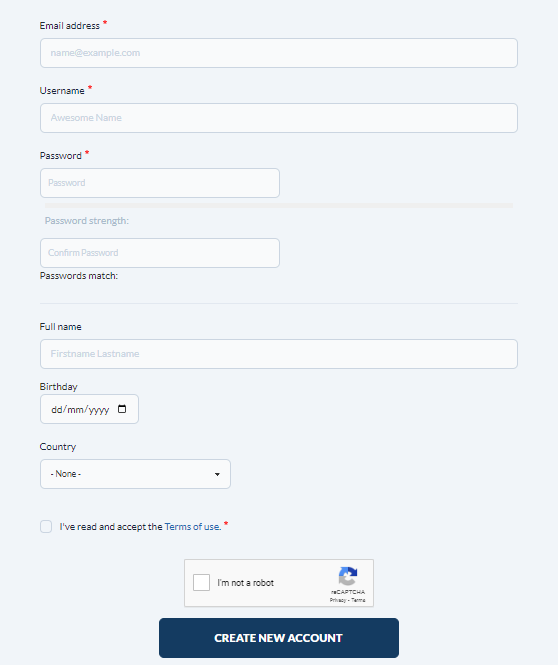Viewport: 558px width, 665px height.
Task: Focus the Username field
Action: 279,118
